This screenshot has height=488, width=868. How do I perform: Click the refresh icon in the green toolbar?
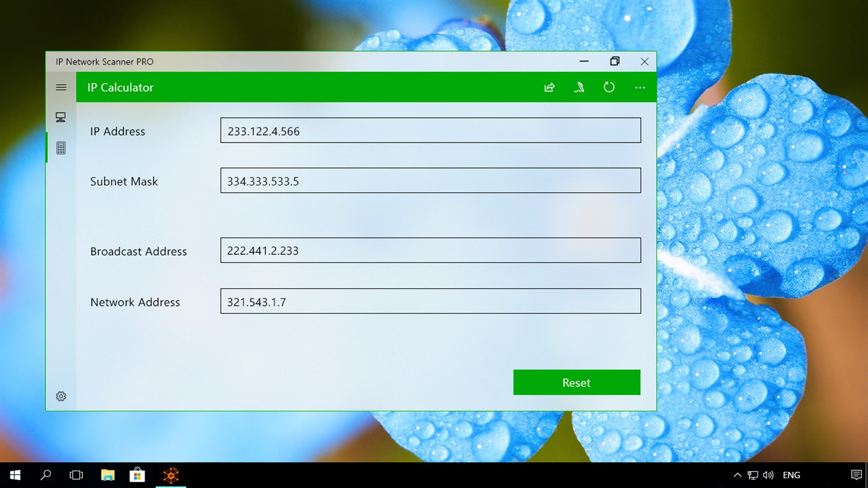click(x=609, y=87)
